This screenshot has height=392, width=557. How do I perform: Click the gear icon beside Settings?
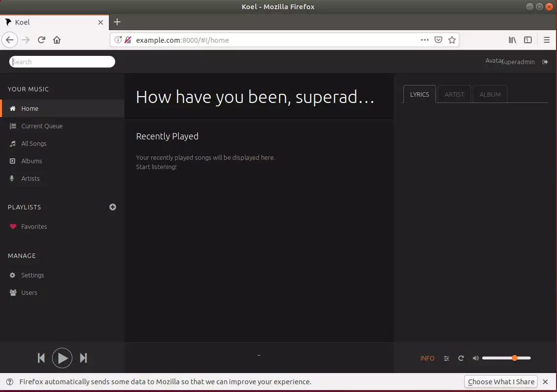pos(13,275)
